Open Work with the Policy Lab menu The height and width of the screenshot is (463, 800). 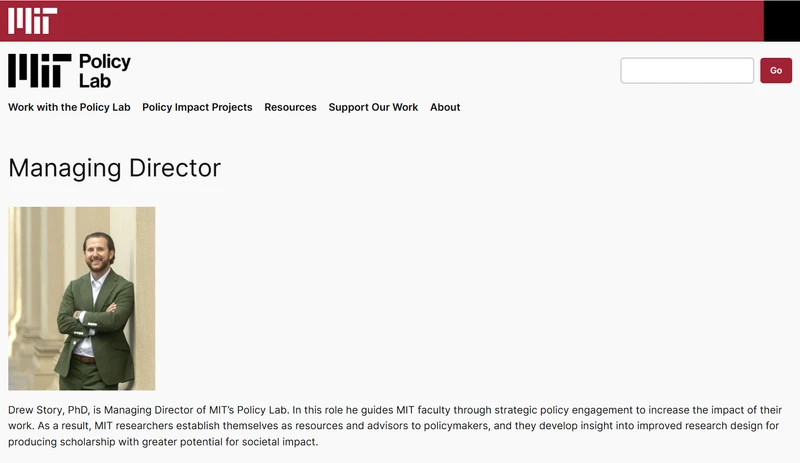69,107
